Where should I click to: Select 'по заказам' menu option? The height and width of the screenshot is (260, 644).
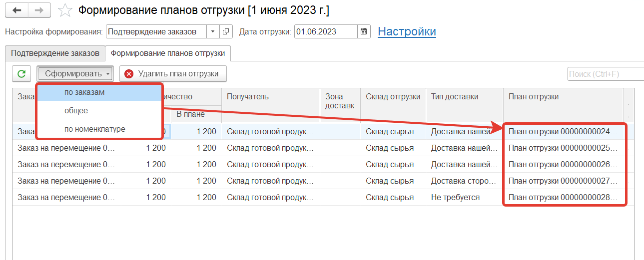click(84, 92)
